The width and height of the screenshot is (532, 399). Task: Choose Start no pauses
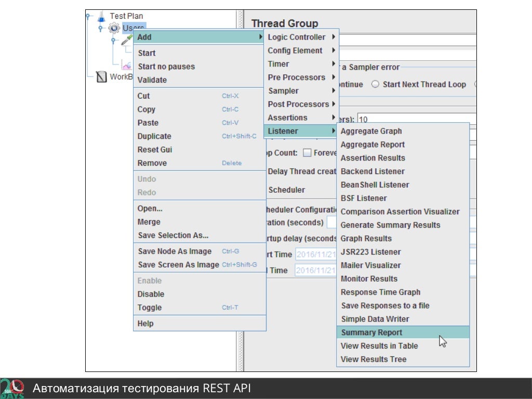[x=199, y=66]
